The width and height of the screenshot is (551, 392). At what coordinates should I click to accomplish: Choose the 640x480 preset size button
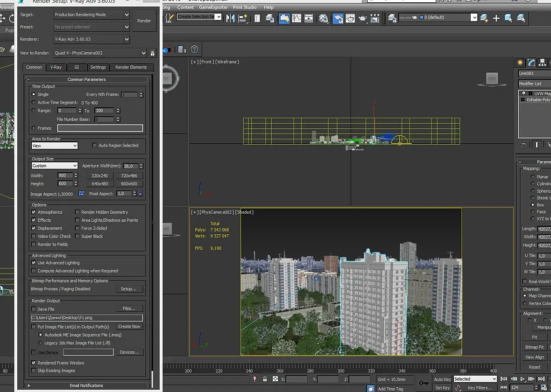99,184
